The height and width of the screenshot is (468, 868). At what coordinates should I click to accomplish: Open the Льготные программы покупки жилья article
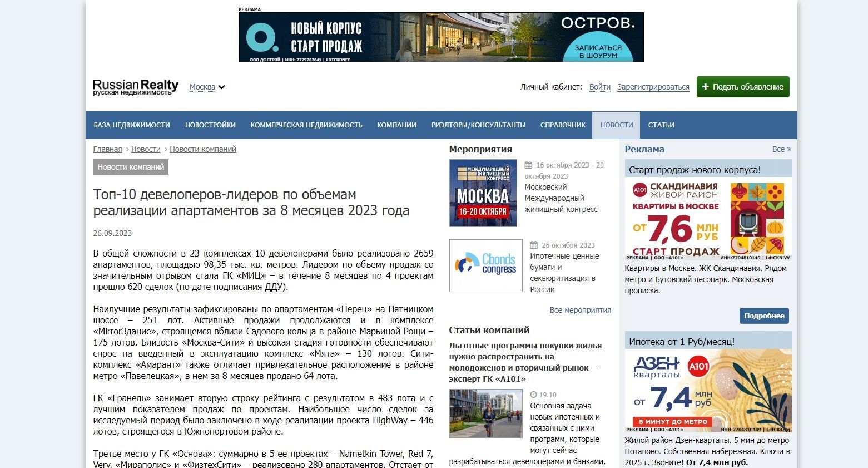(x=525, y=362)
